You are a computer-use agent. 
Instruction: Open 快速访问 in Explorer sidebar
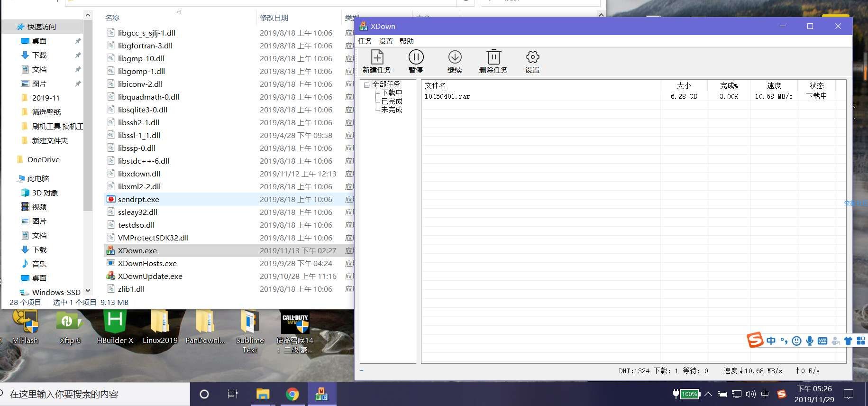pos(41,27)
